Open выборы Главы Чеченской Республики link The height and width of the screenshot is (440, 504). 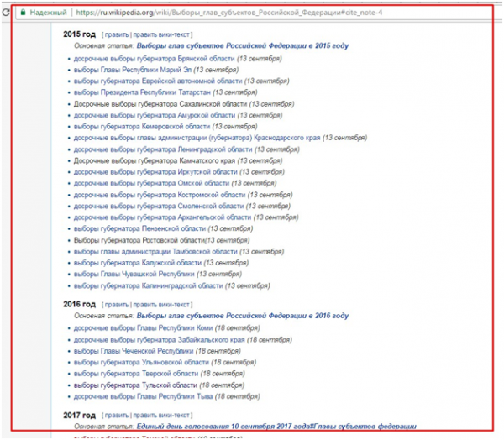[x=133, y=350]
